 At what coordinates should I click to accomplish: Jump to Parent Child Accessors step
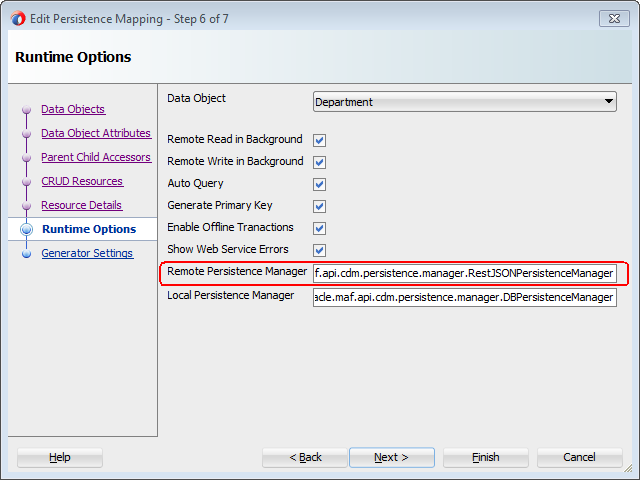96,157
